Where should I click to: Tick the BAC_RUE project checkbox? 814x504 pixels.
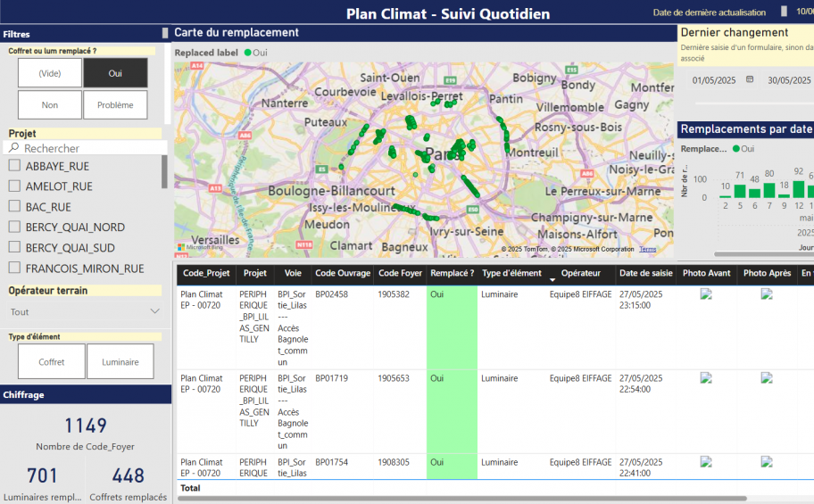pos(14,207)
